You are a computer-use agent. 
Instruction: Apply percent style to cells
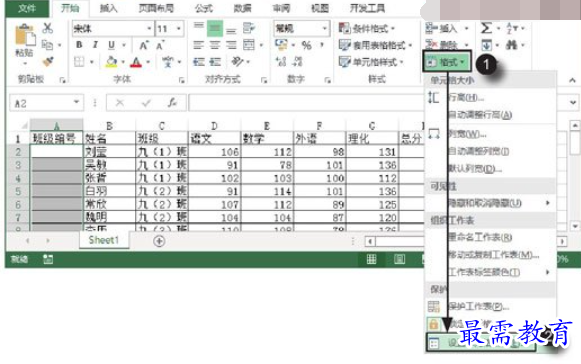click(x=306, y=45)
